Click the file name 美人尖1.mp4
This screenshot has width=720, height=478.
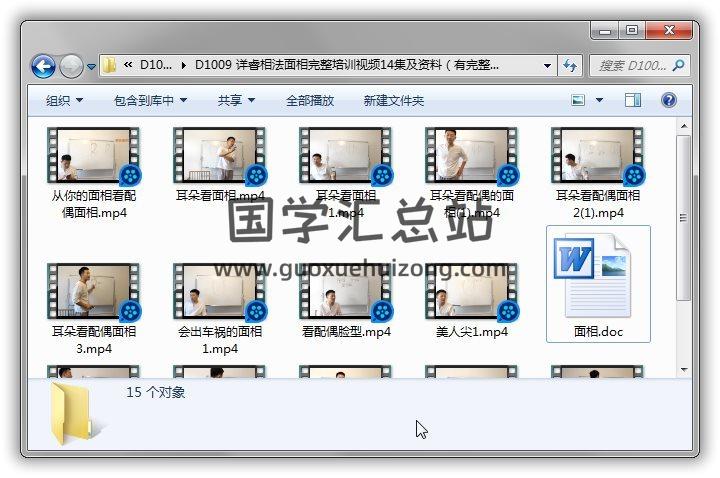[x=472, y=332]
